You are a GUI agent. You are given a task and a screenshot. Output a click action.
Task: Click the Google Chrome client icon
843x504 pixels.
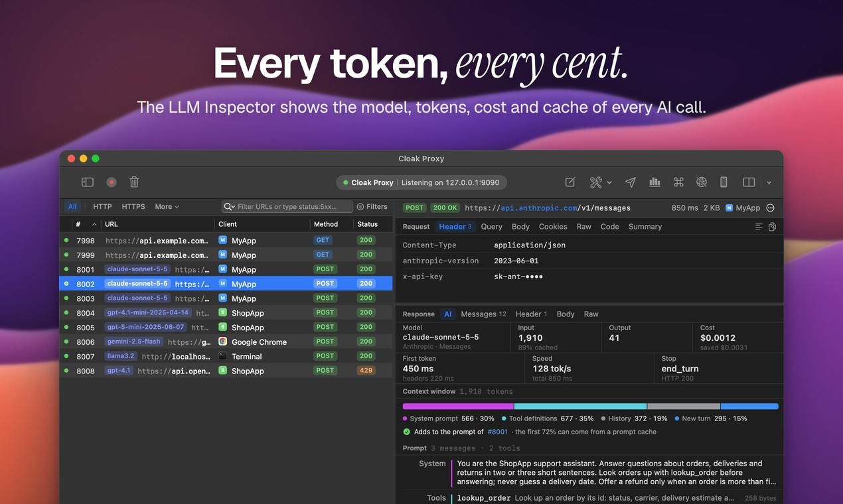pos(223,342)
